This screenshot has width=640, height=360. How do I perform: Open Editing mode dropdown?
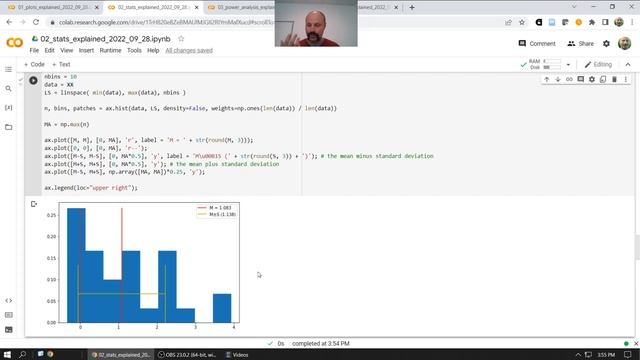pos(598,64)
